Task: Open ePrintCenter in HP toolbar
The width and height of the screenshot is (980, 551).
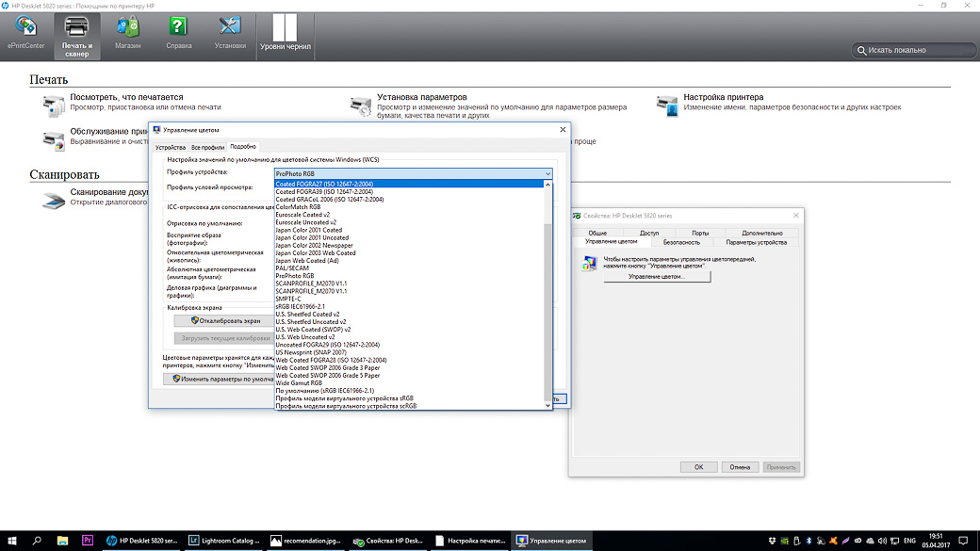Action: click(25, 33)
